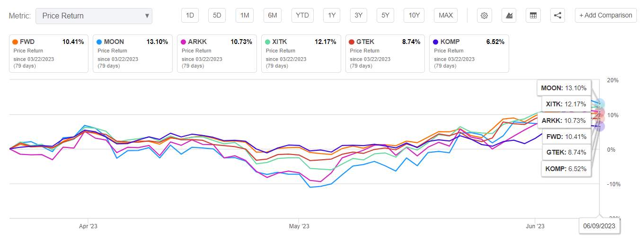644x241 pixels.
Task: Switch chart type with mountain icon
Action: coord(509,15)
